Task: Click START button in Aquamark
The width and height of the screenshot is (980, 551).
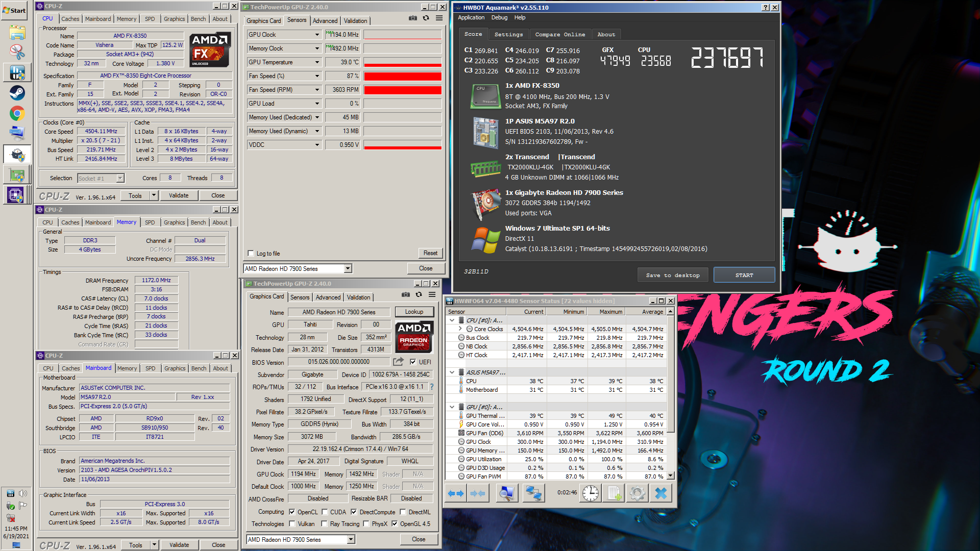Action: pyautogui.click(x=744, y=275)
